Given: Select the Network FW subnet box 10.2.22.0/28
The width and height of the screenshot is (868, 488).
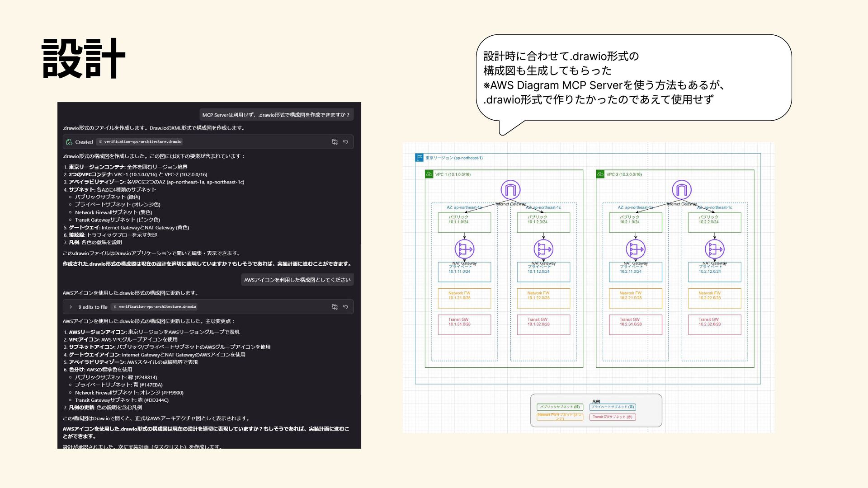Looking at the screenshot, I should [x=715, y=298].
